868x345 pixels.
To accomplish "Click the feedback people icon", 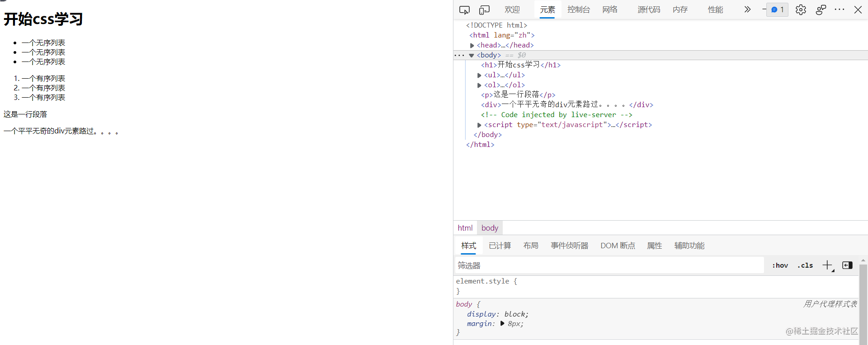I will tap(821, 9).
